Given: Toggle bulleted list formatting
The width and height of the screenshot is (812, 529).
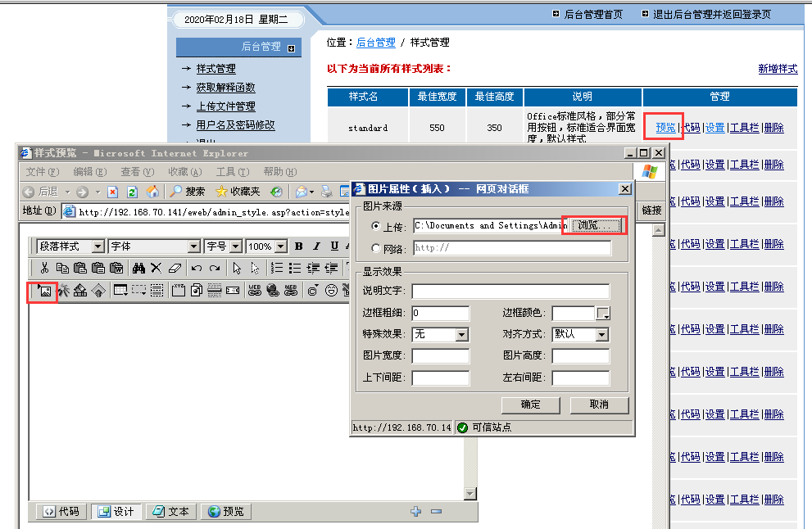Looking at the screenshot, I should [293, 268].
